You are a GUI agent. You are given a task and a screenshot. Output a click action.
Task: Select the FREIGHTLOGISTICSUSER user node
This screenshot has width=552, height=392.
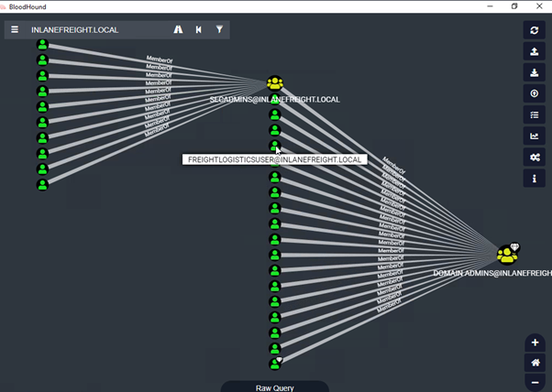[274, 147]
